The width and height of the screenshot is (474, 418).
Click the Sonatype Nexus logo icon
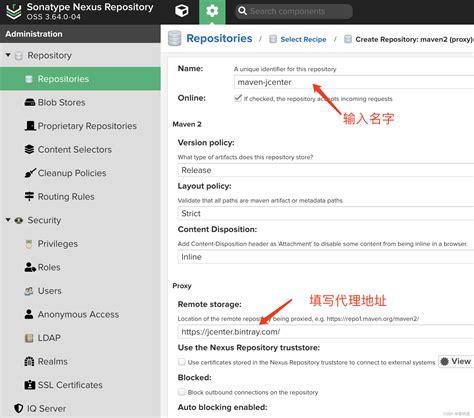[x=14, y=12]
